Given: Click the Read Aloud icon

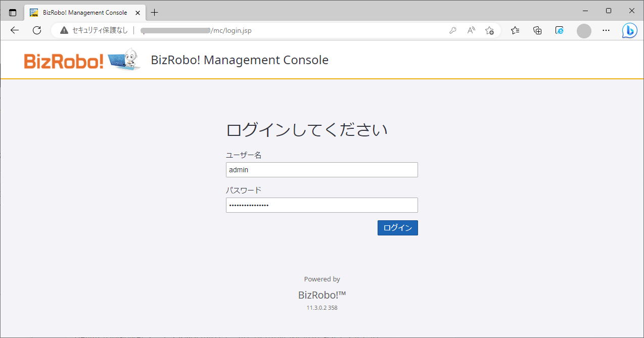Looking at the screenshot, I should point(471,30).
